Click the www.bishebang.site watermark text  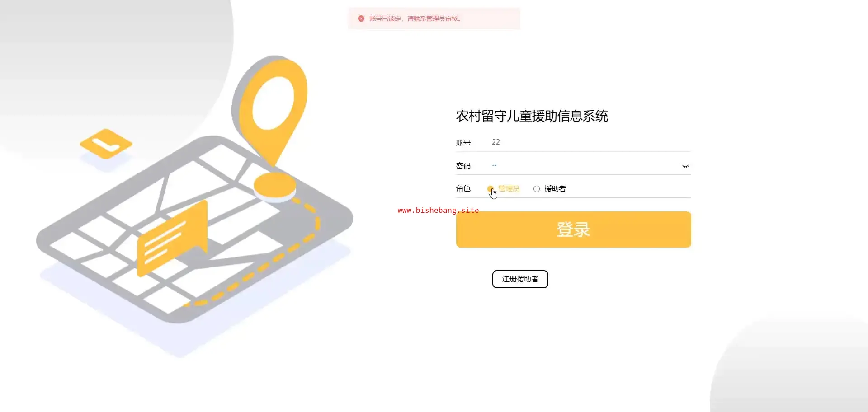(438, 210)
